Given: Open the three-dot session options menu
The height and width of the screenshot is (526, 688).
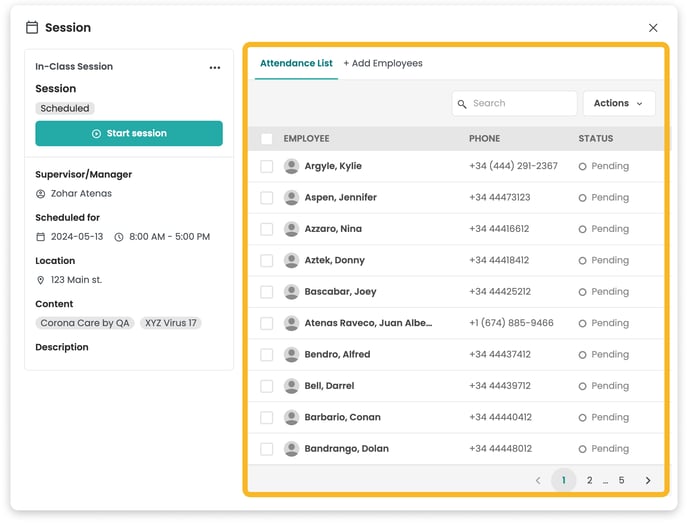Looking at the screenshot, I should tap(215, 68).
